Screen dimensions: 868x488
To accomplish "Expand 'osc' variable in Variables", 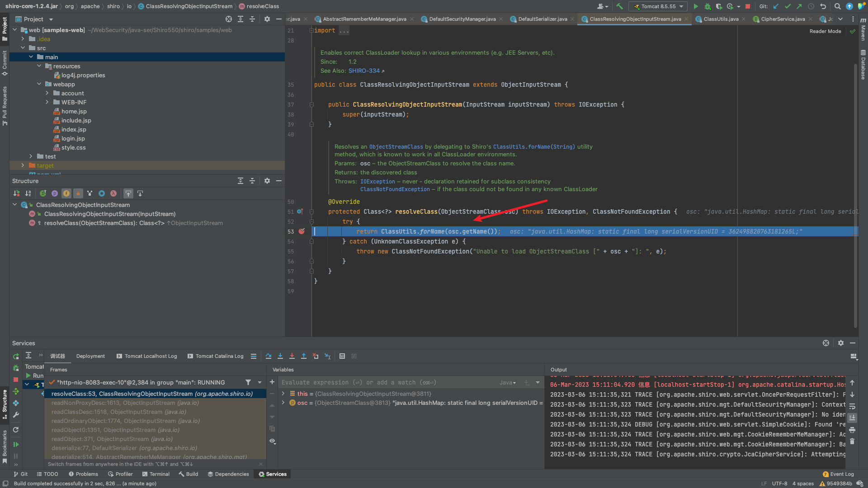I will (x=283, y=403).
